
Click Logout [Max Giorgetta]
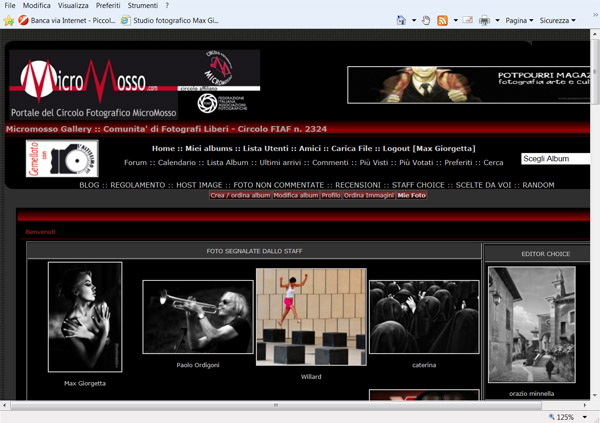tap(429, 149)
